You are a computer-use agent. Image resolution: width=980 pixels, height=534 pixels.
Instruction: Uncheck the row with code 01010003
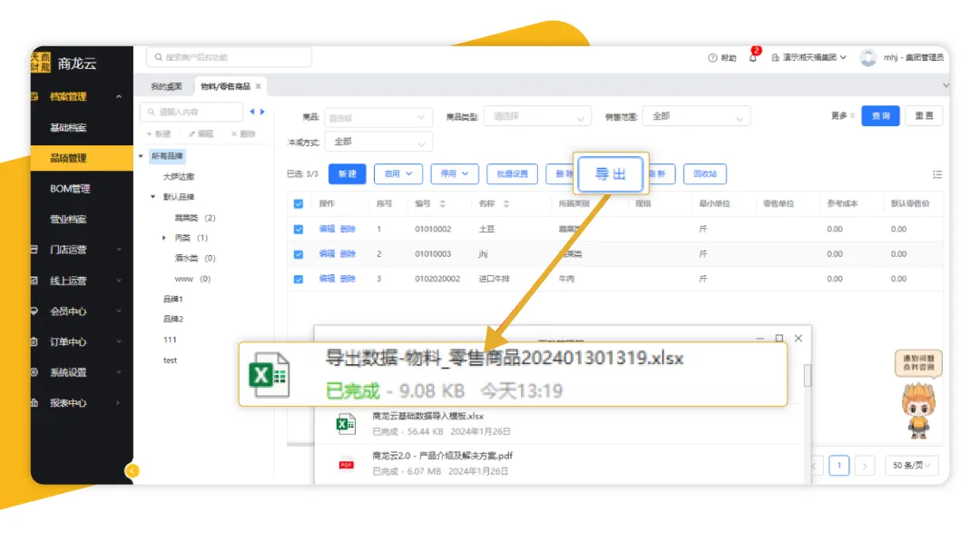coord(299,254)
